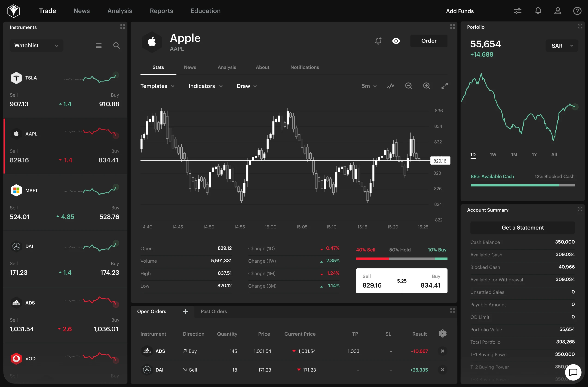The height and width of the screenshot is (387, 588).
Task: Zoom in on the Apple chart
Action: click(427, 86)
